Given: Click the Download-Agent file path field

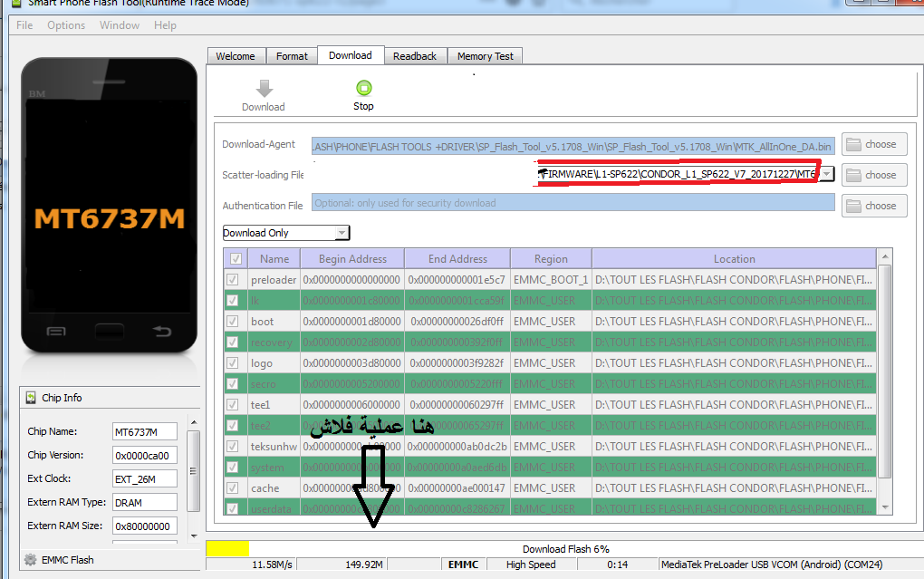Looking at the screenshot, I should pyautogui.click(x=573, y=146).
